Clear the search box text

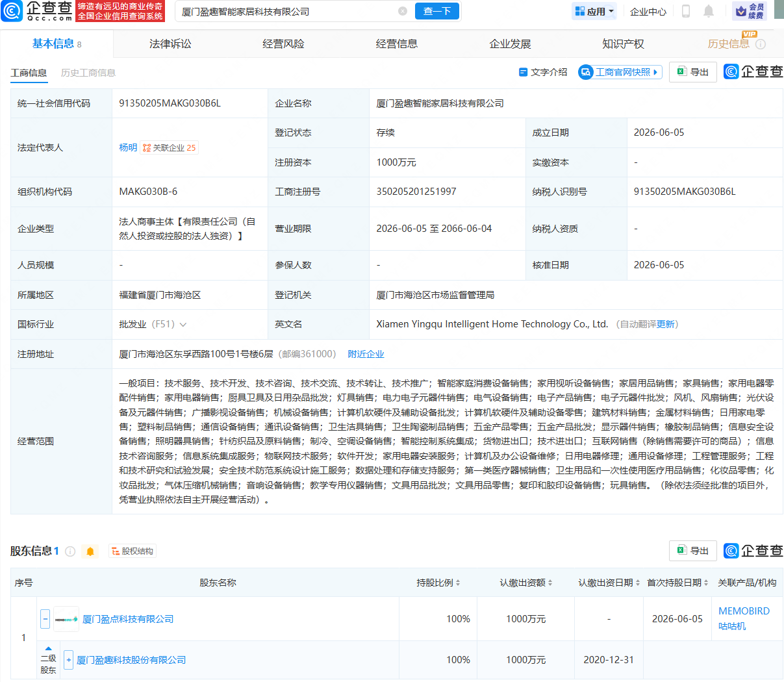(403, 11)
